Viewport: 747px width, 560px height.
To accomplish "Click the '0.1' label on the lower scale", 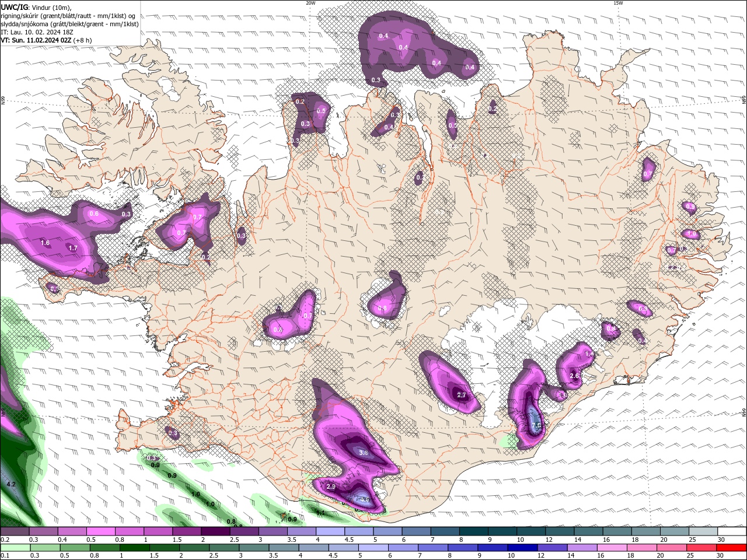I will tap(5, 556).
